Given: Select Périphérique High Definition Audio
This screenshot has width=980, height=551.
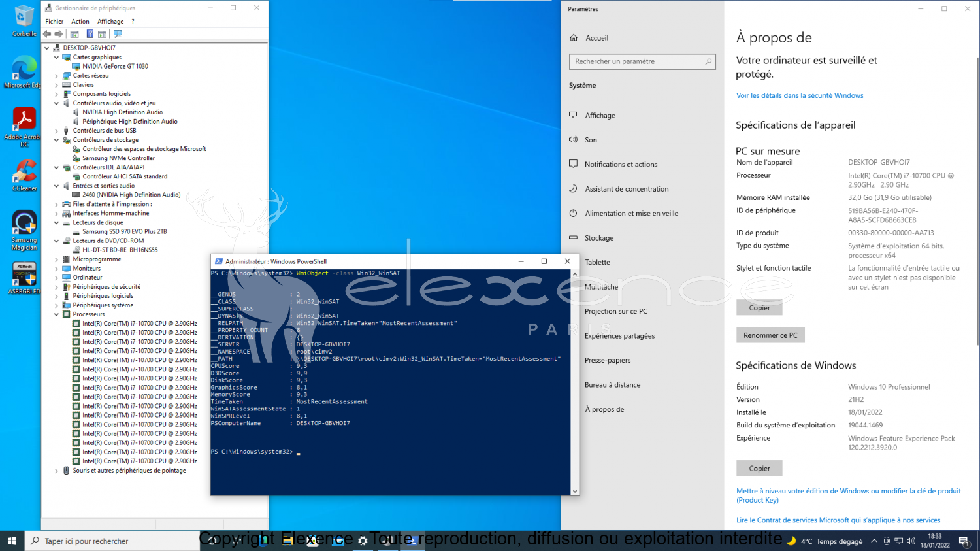Looking at the screenshot, I should [x=130, y=122].
